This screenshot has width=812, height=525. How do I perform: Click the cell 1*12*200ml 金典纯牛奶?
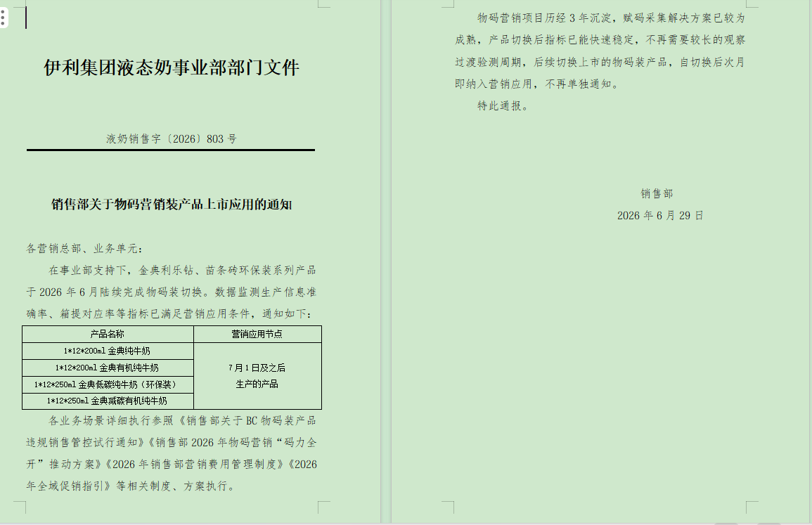tap(107, 351)
